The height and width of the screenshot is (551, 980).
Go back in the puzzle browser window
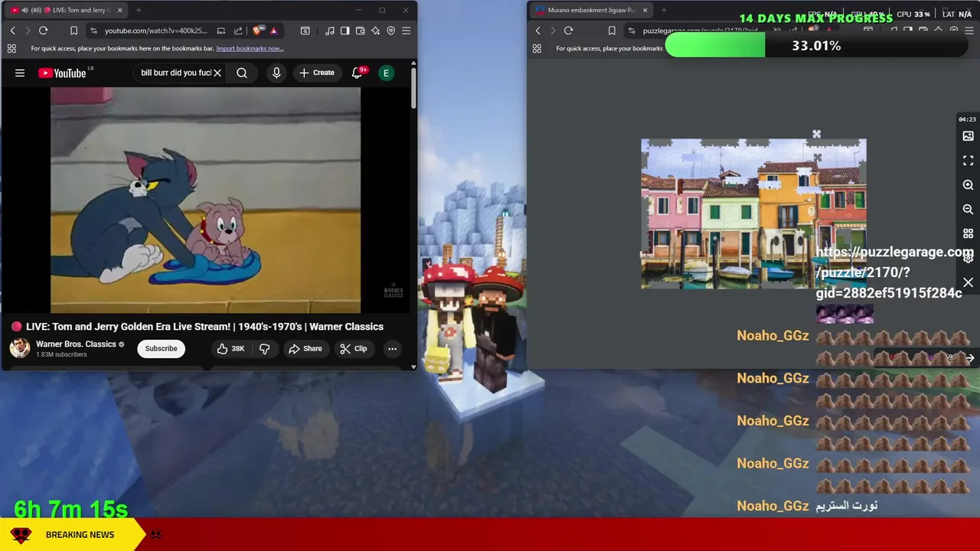coord(537,31)
